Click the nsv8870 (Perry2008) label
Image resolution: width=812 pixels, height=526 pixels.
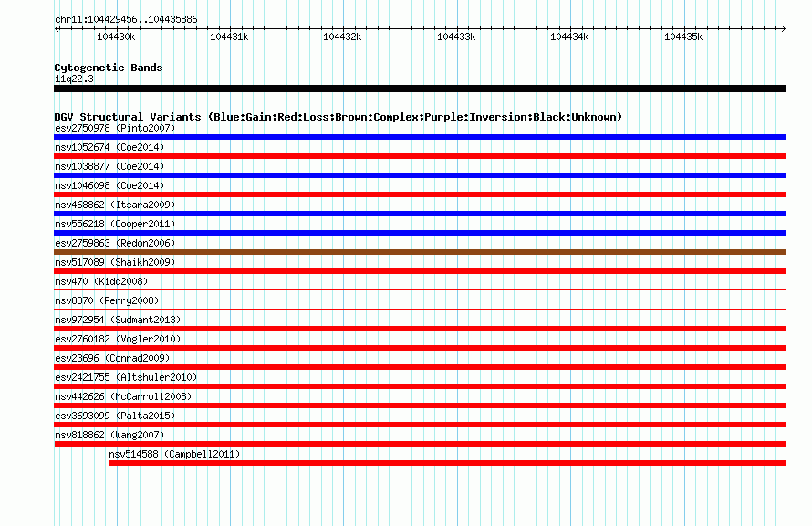[107, 300]
